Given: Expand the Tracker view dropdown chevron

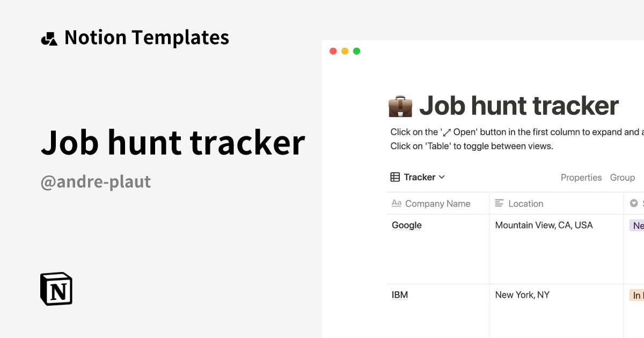Looking at the screenshot, I should point(442,177).
